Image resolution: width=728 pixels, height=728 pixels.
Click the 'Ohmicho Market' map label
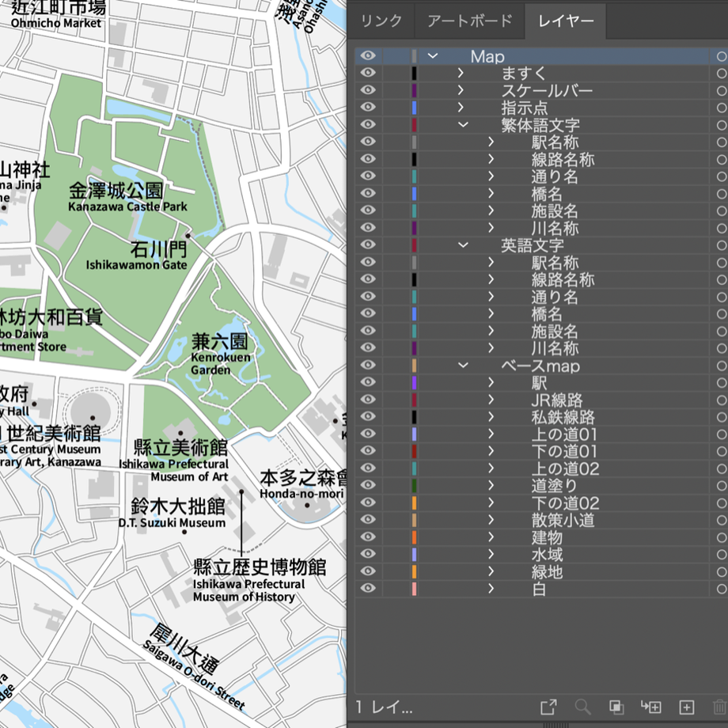(x=55, y=23)
